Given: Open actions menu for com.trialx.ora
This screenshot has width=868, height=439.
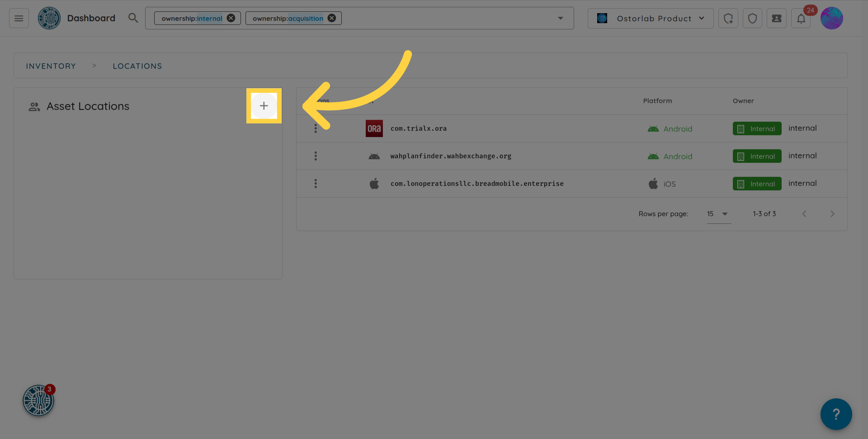Looking at the screenshot, I should click(316, 129).
